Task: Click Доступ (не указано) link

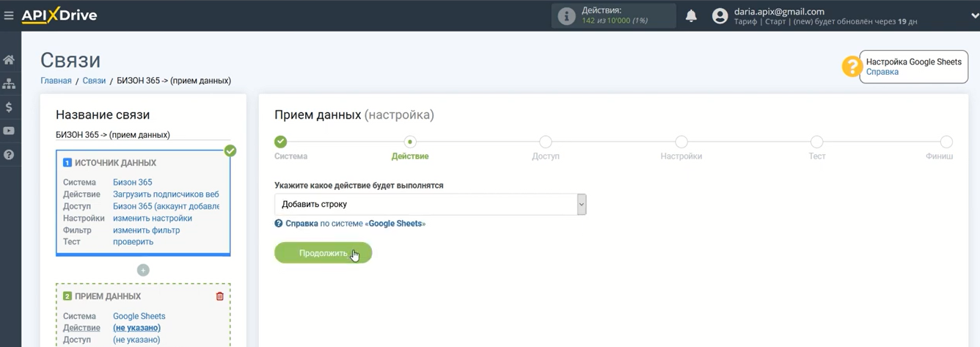Action: [136, 340]
